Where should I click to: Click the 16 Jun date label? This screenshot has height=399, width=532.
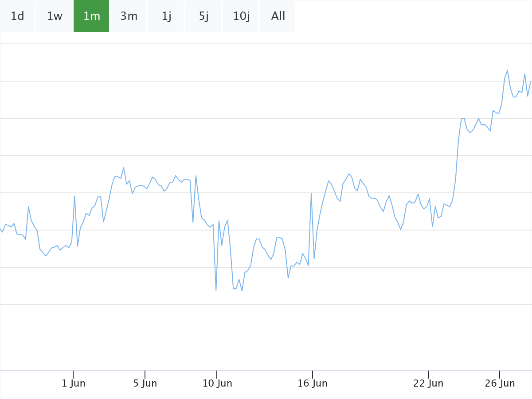(x=313, y=383)
